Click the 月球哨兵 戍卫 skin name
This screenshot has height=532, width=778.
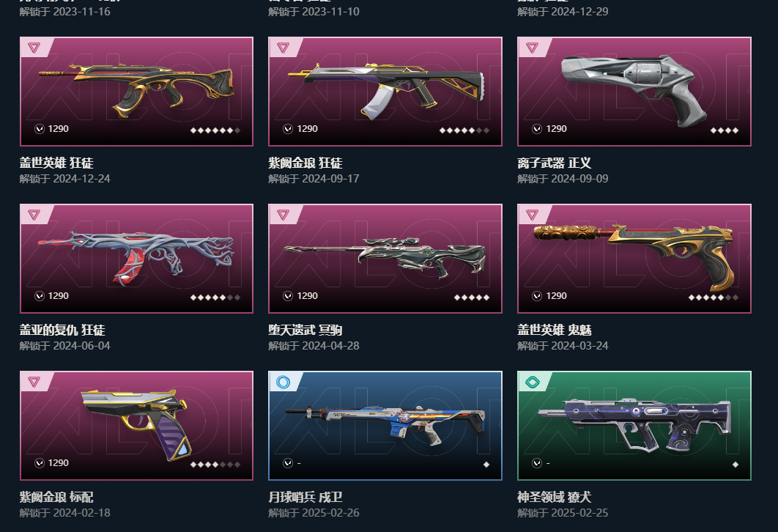point(305,497)
